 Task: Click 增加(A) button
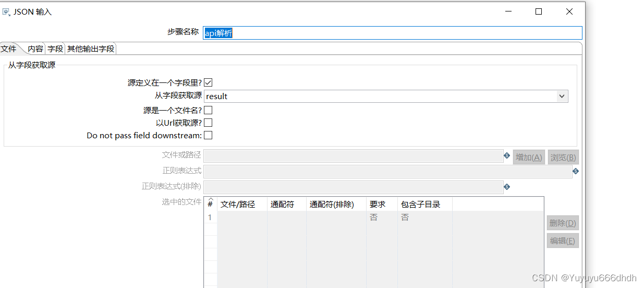529,157
